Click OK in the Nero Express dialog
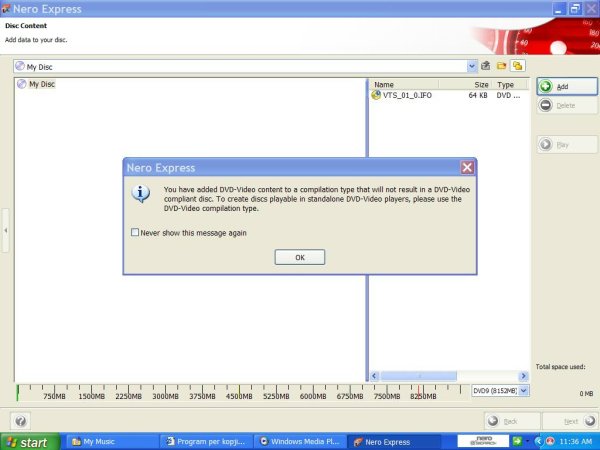Image resolution: width=600 pixels, height=450 pixels. [x=300, y=257]
